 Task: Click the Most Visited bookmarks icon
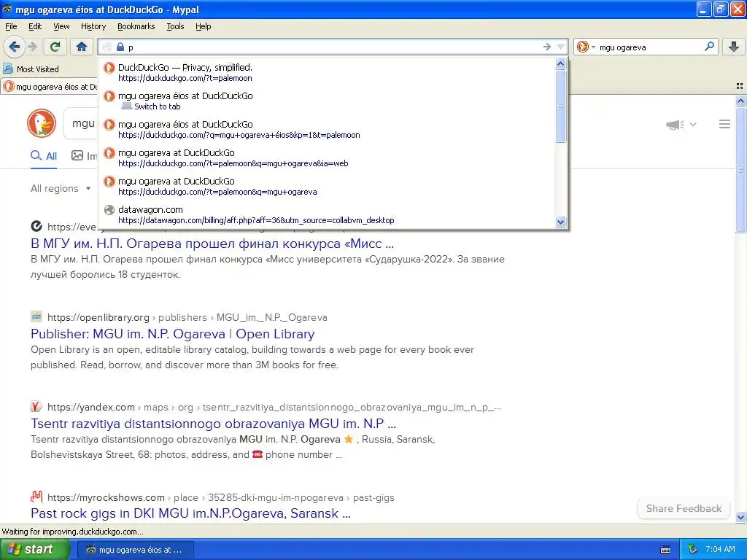click(8, 69)
